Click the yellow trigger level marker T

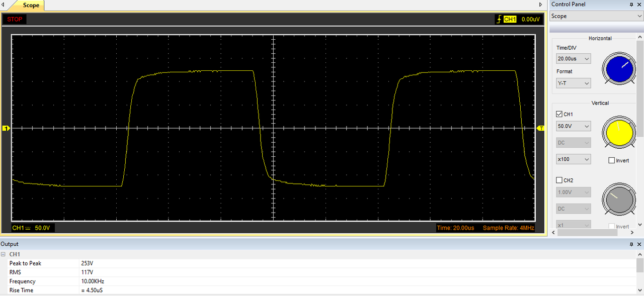pos(541,129)
